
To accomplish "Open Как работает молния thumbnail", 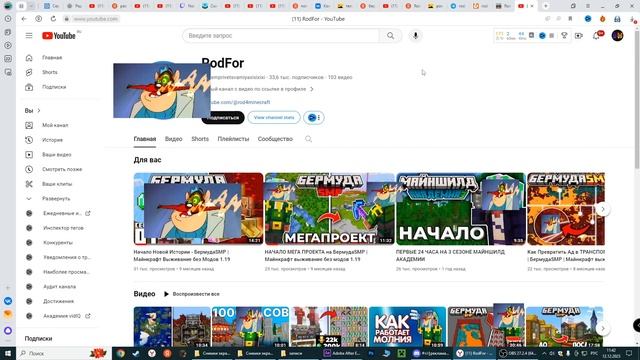I will (x=407, y=327).
